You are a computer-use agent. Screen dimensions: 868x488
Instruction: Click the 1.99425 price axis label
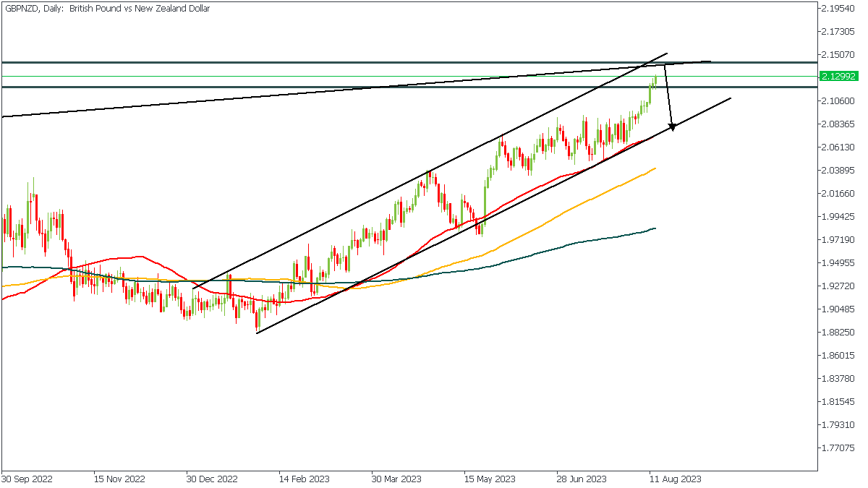(839, 217)
